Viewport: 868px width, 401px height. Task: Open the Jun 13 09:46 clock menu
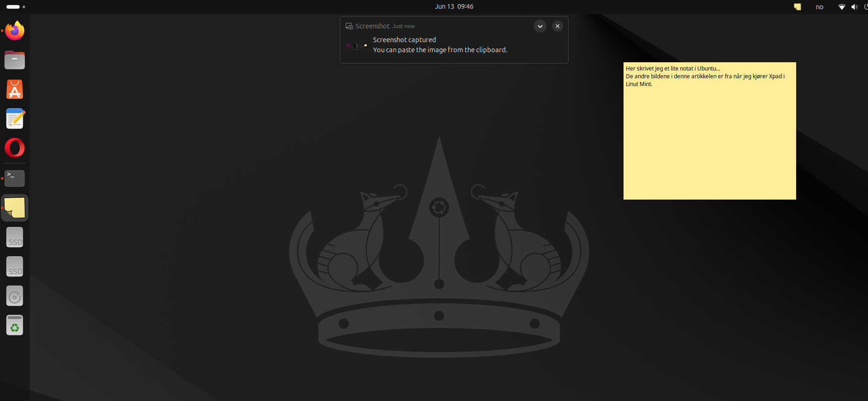454,6
